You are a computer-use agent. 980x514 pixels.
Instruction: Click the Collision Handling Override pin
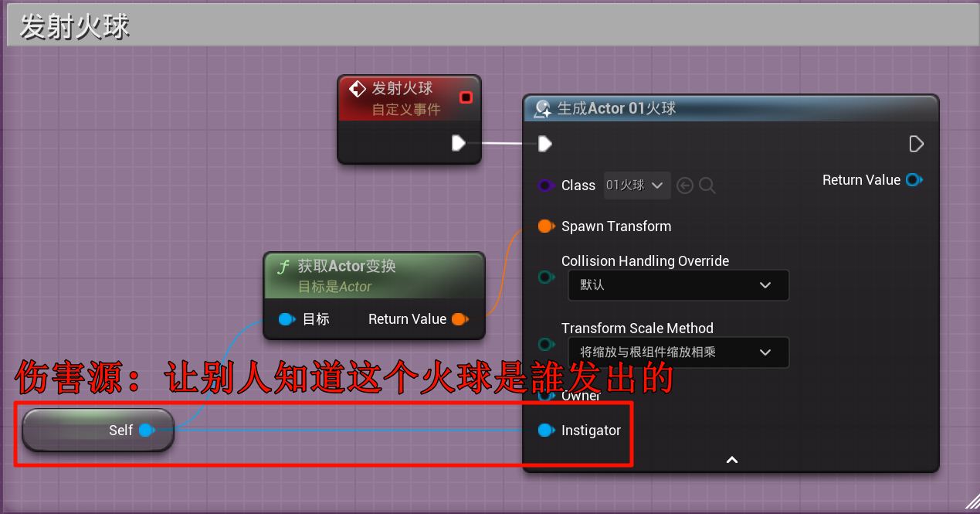click(546, 277)
